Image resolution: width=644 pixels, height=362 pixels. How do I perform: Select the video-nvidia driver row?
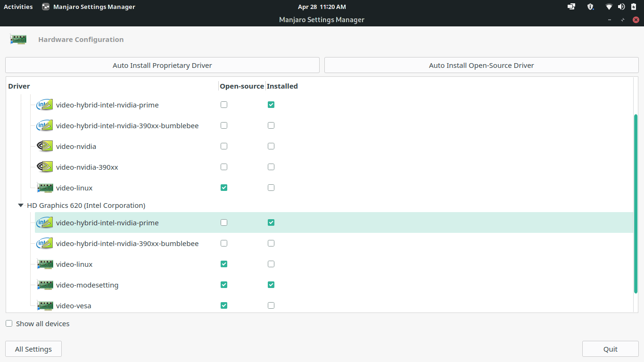(334, 146)
